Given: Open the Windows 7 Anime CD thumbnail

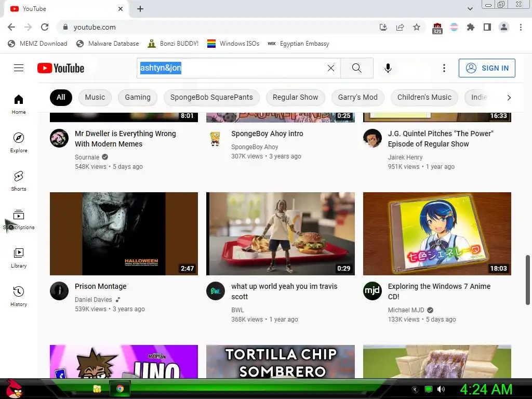Looking at the screenshot, I should (x=437, y=234).
